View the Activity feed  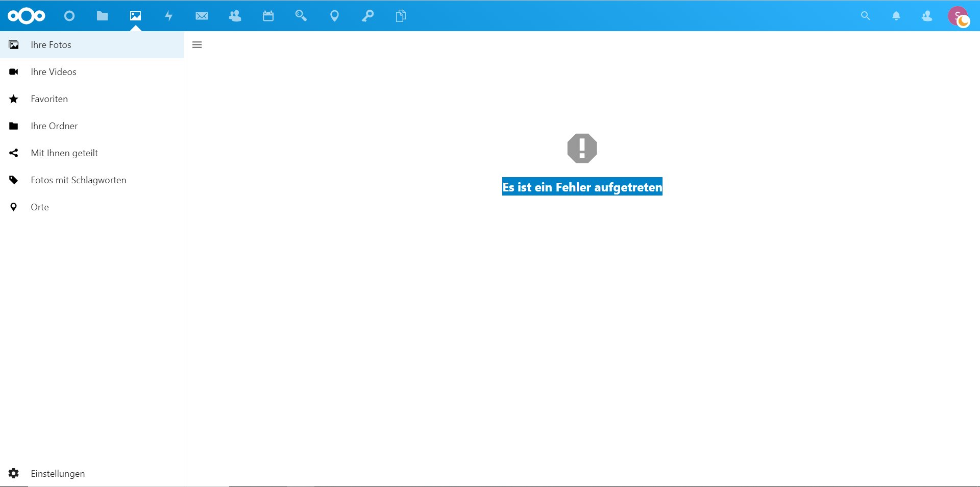pyautogui.click(x=168, y=16)
